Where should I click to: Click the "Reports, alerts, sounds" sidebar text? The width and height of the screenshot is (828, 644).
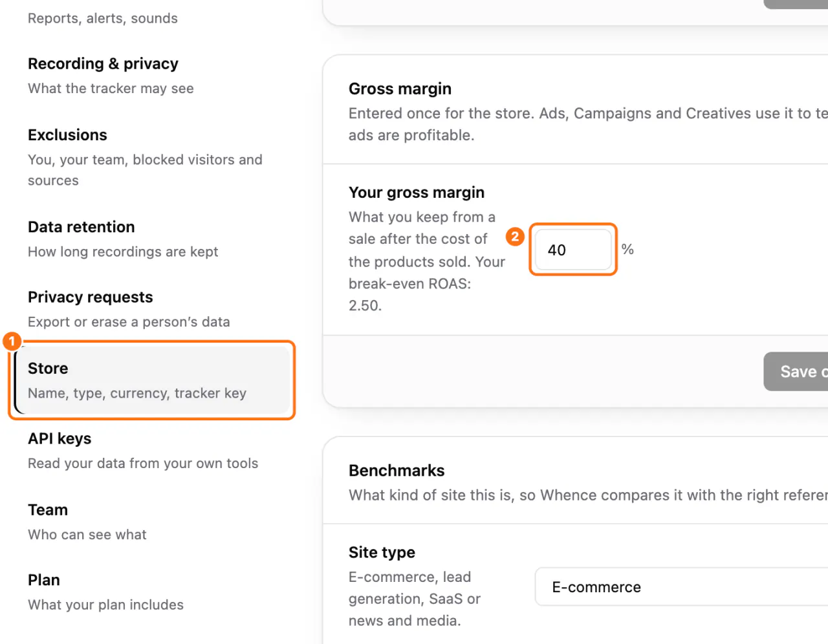pos(103,18)
